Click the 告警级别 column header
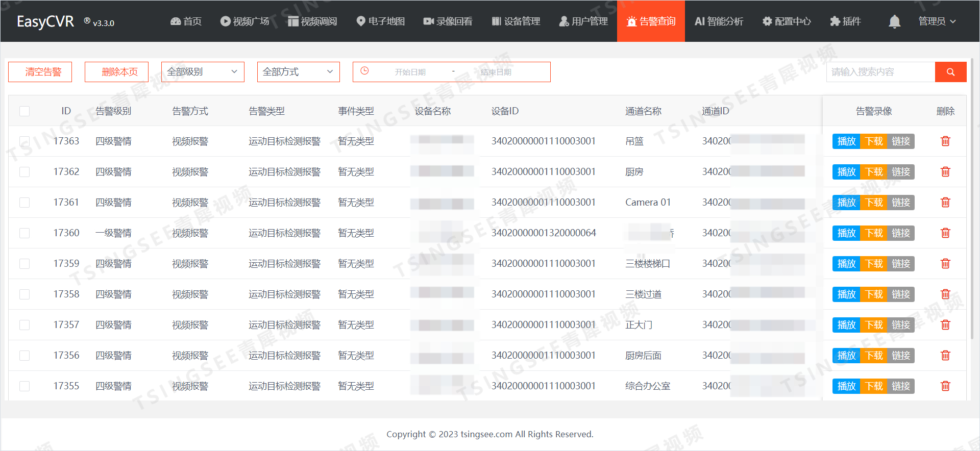This screenshot has height=451, width=980. coord(113,111)
